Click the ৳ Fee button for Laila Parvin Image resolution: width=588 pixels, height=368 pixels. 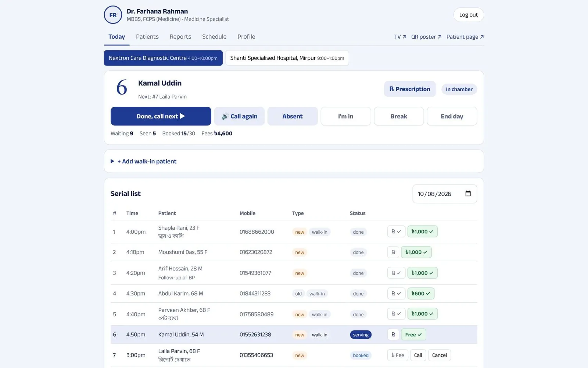tap(398, 355)
